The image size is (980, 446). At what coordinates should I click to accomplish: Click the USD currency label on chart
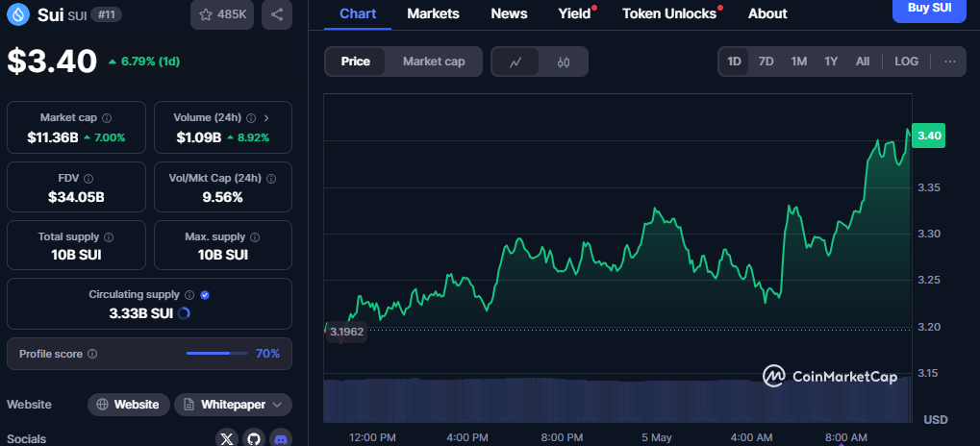pos(936,419)
